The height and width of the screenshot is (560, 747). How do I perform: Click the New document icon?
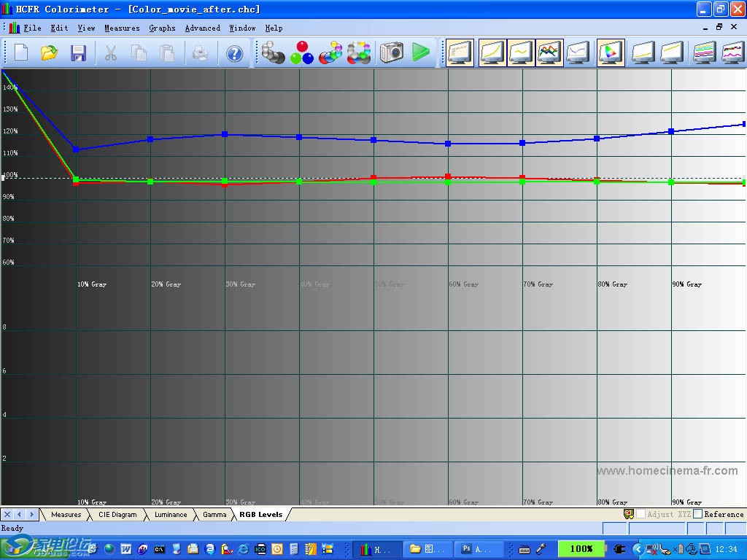click(21, 53)
